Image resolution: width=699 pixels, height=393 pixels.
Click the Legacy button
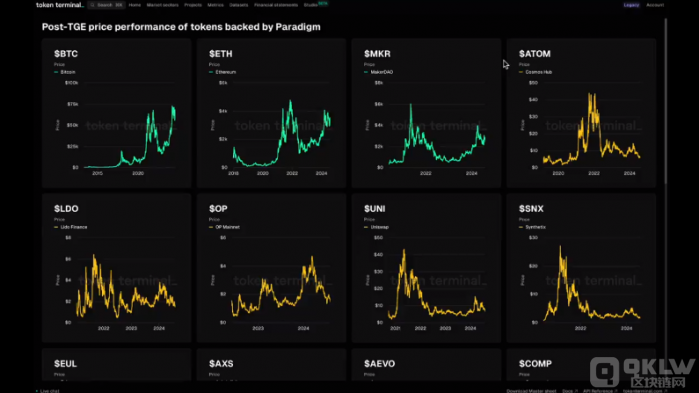pyautogui.click(x=631, y=5)
